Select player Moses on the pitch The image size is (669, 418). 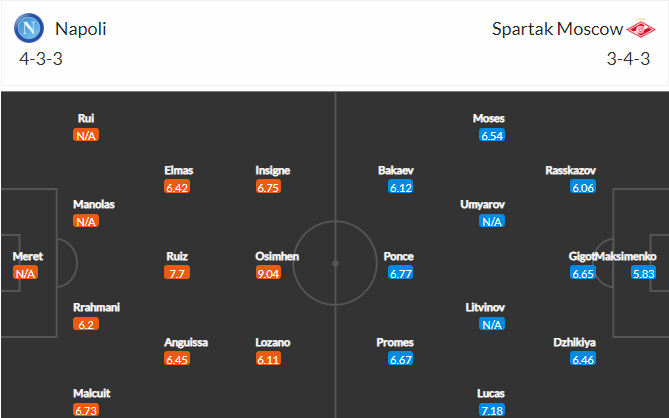pyautogui.click(x=489, y=118)
